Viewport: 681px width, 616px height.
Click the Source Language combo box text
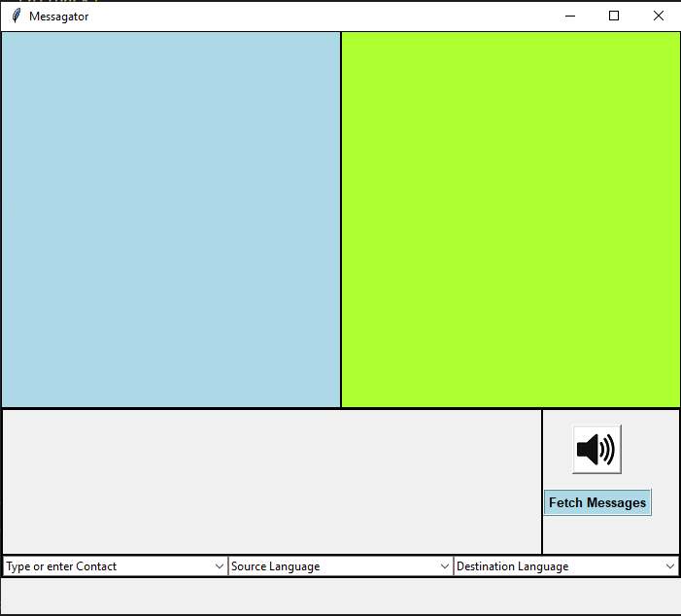275,566
